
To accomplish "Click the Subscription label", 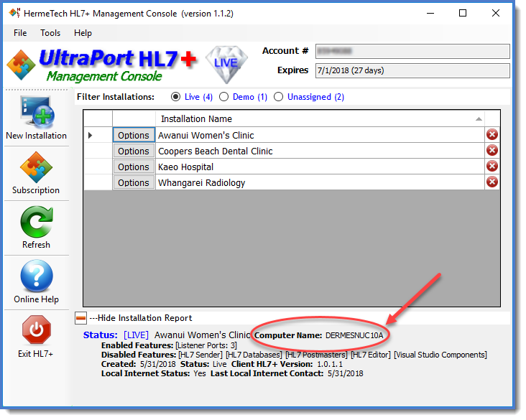I will click(x=36, y=190).
